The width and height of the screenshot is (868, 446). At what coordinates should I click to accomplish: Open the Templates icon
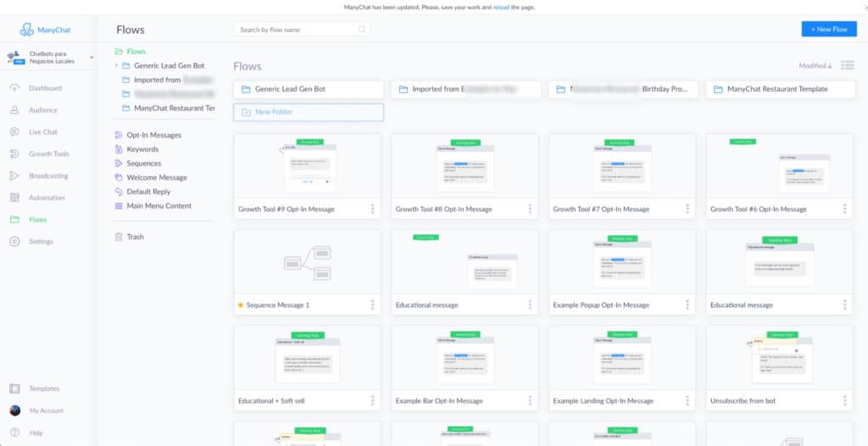[15, 389]
